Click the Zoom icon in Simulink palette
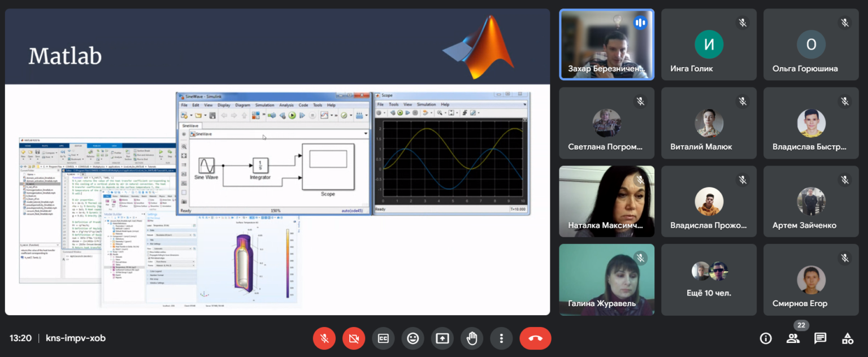This screenshot has width=868, height=357. point(184,146)
